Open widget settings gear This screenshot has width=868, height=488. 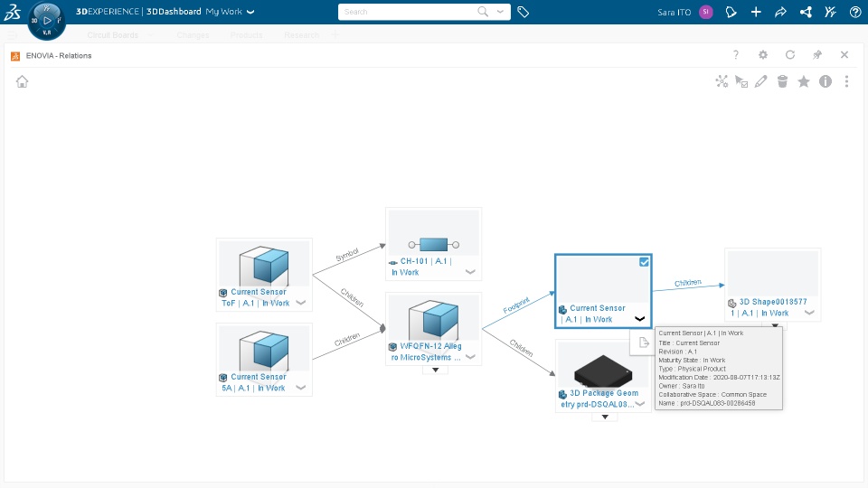tap(763, 55)
